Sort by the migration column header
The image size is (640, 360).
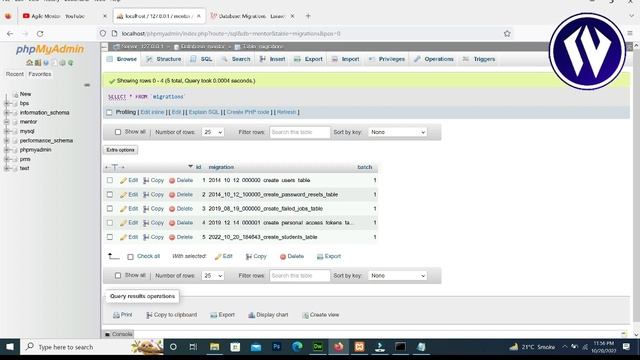pos(221,167)
